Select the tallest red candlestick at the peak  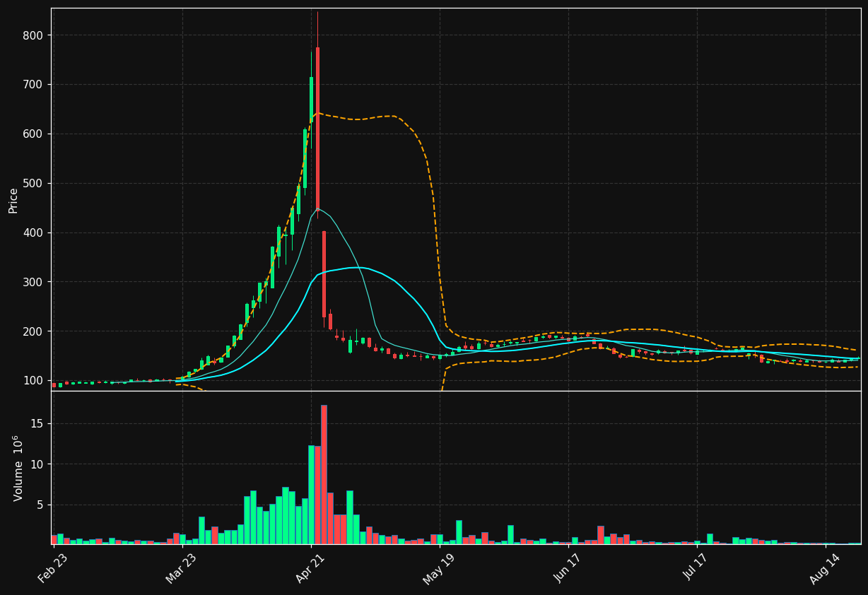(x=317, y=129)
